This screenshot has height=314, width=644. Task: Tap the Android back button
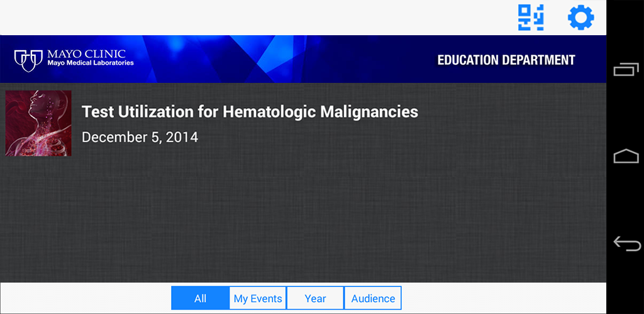(626, 243)
